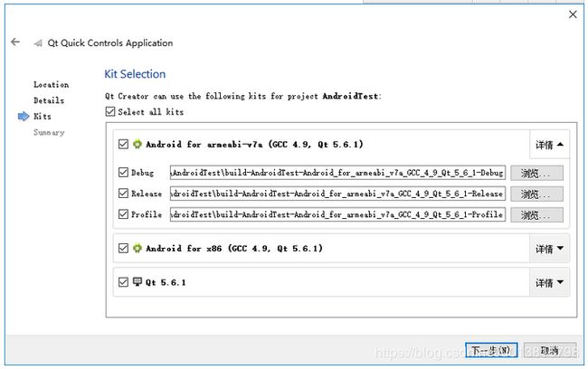Toggle the Select all kits checkbox
This screenshot has height=369, width=588.
pyautogui.click(x=109, y=111)
